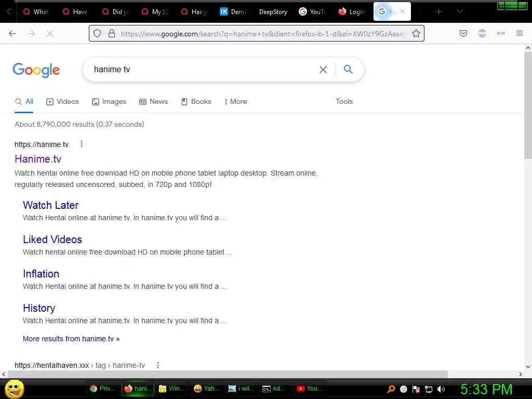The width and height of the screenshot is (532, 399).
Task: Switch to the "What" browser tab
Action: point(37,11)
